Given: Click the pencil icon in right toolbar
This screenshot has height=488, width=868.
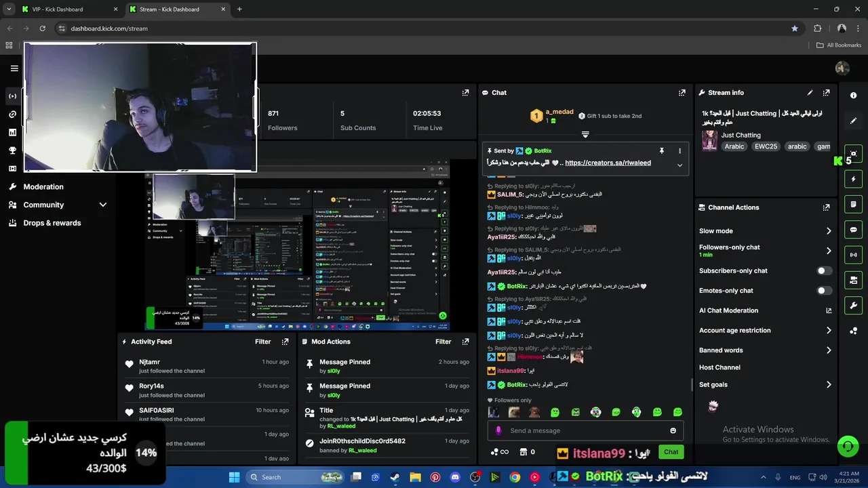Looking at the screenshot, I should (x=853, y=121).
